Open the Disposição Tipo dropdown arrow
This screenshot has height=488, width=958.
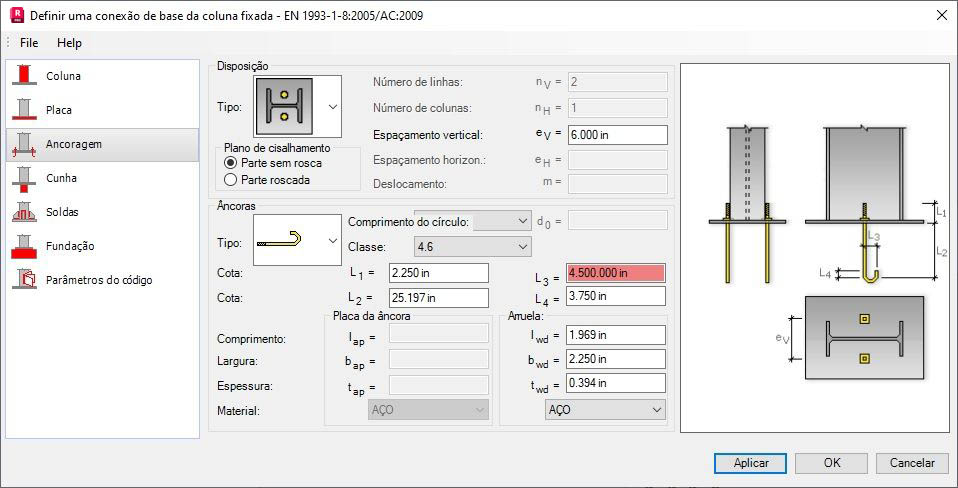point(333,106)
